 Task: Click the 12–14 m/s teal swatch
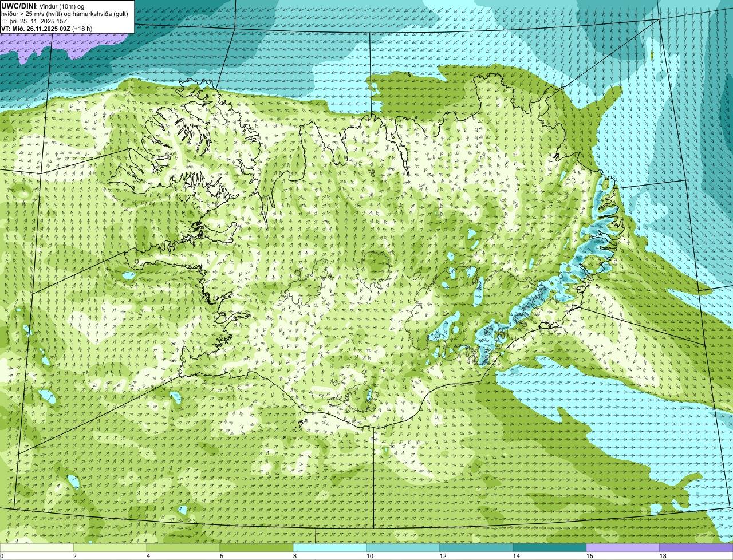[x=476, y=547]
